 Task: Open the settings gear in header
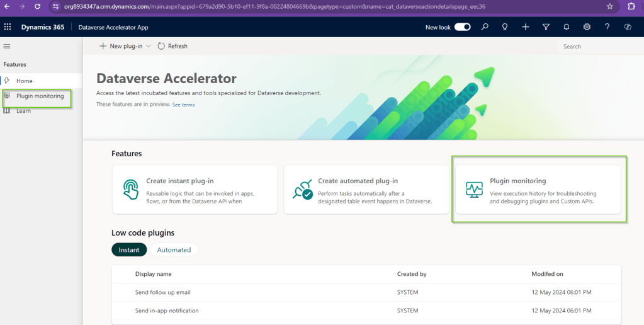(x=587, y=27)
